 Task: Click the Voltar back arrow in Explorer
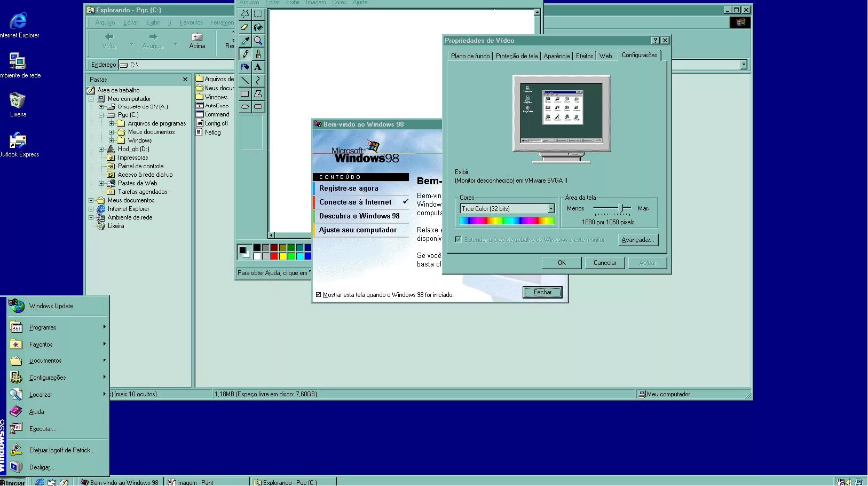110,41
